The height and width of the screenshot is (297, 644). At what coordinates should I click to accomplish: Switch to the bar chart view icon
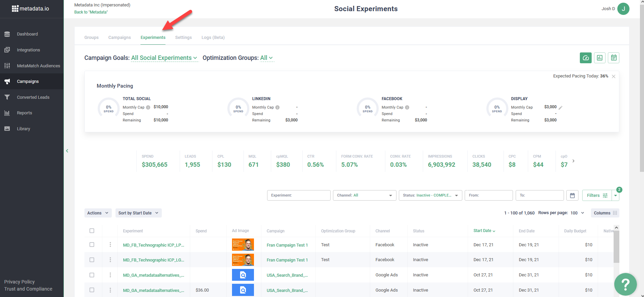click(x=599, y=58)
